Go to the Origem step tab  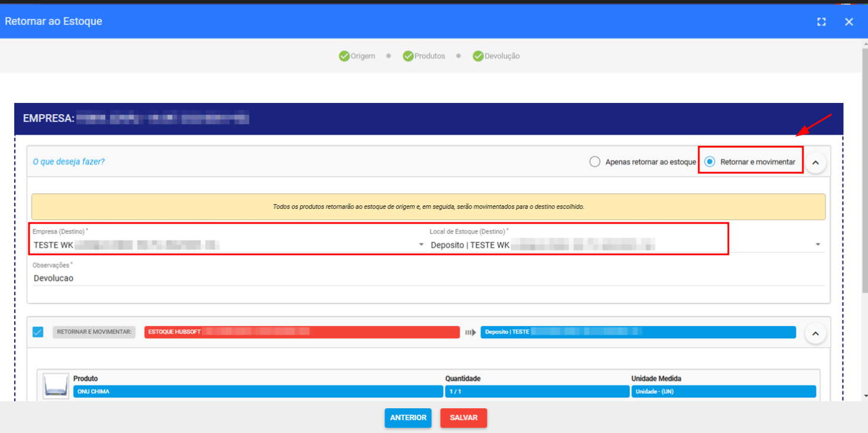[x=363, y=56]
